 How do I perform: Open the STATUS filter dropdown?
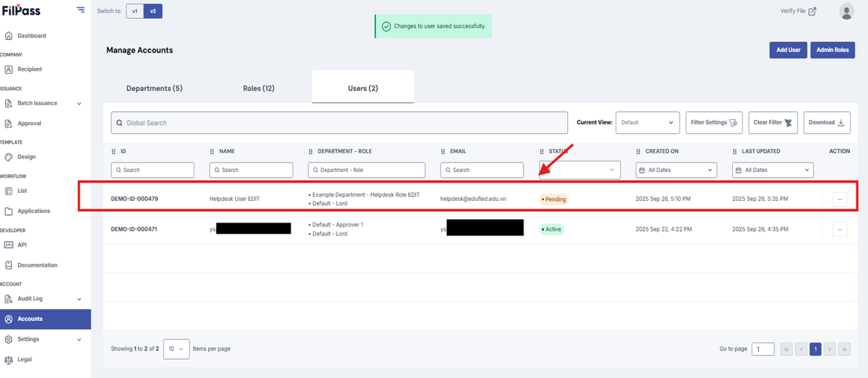pyautogui.click(x=580, y=170)
